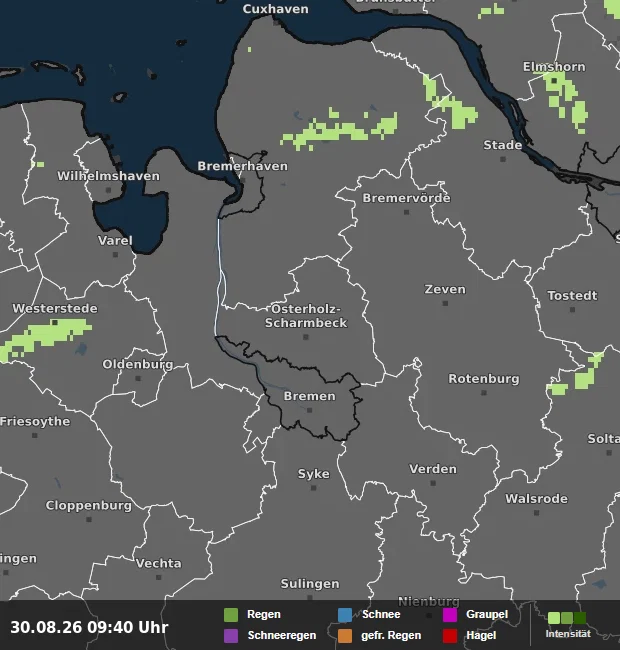Click the Friesoythe city label
The height and width of the screenshot is (650, 620).
[35, 422]
